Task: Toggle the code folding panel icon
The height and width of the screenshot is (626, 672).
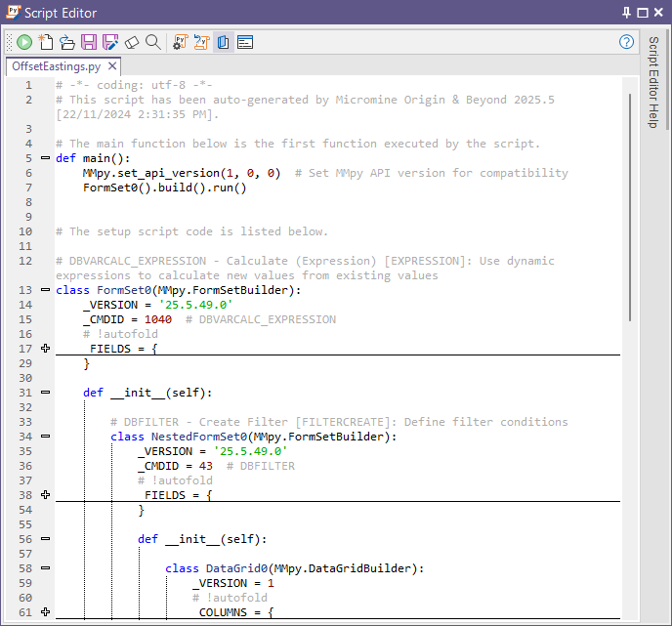Action: (x=224, y=42)
